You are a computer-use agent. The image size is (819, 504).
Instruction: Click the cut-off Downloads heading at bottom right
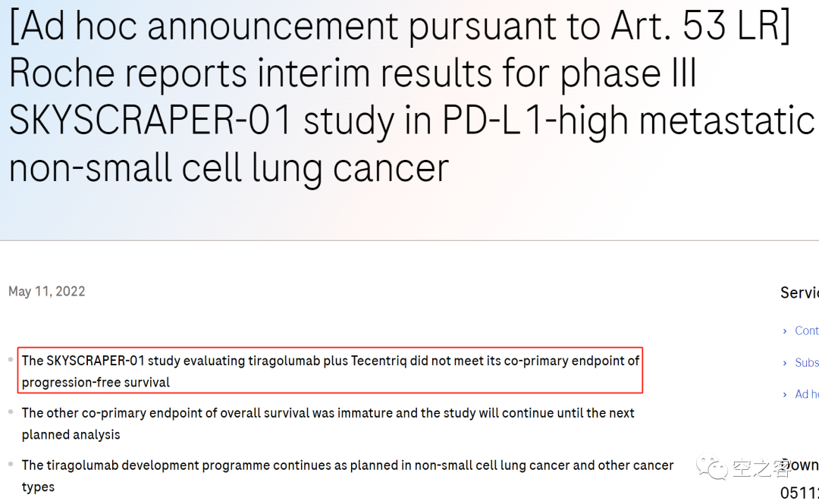(x=800, y=465)
